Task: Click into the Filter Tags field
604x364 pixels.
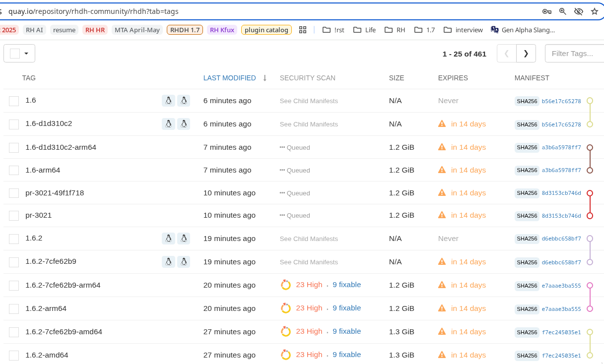Action: pyautogui.click(x=574, y=54)
